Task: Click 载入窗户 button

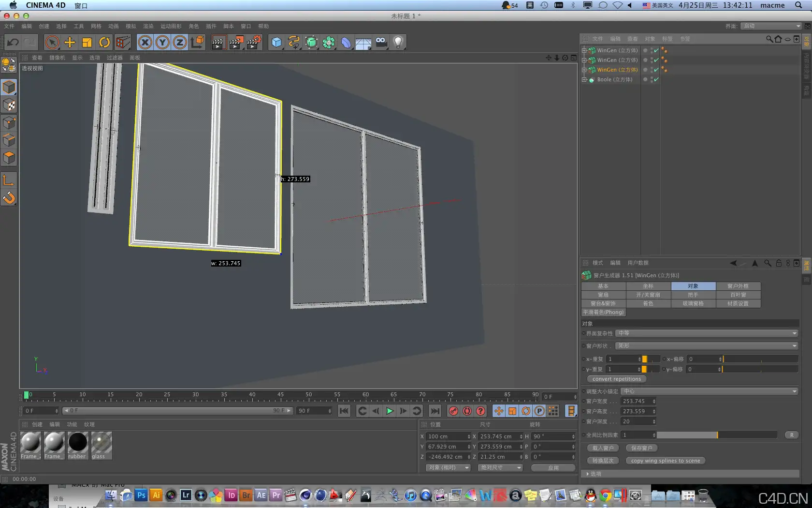Action: click(x=603, y=448)
